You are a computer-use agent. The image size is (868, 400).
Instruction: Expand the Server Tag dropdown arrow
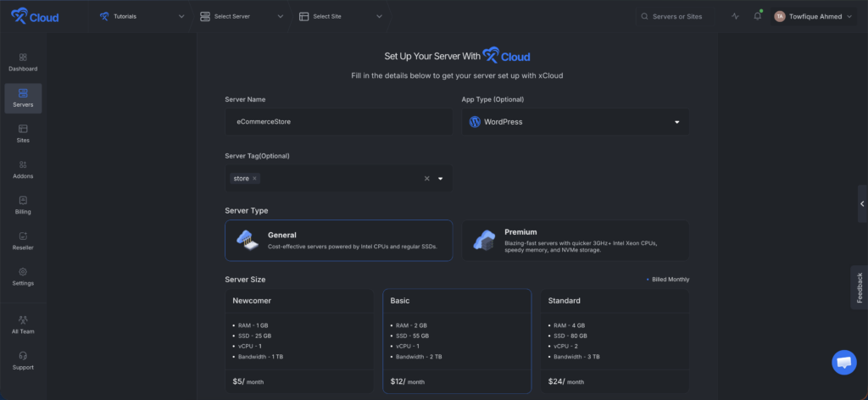pyautogui.click(x=441, y=179)
